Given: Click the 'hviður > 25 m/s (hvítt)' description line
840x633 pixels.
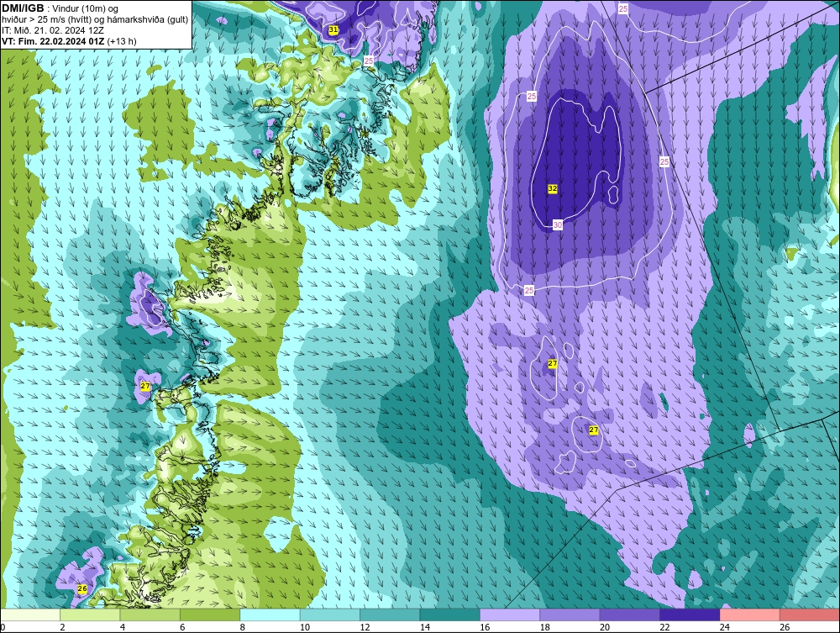Looking at the screenshot, I should 95,20.
